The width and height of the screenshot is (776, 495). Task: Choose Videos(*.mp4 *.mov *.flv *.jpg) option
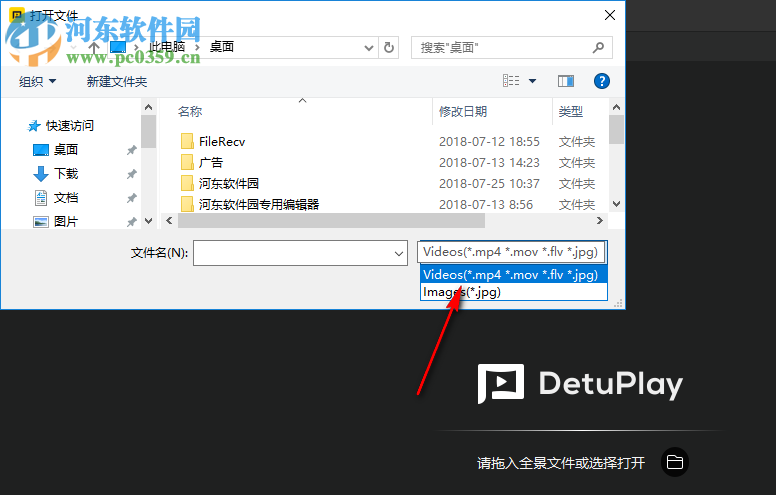[x=514, y=274]
